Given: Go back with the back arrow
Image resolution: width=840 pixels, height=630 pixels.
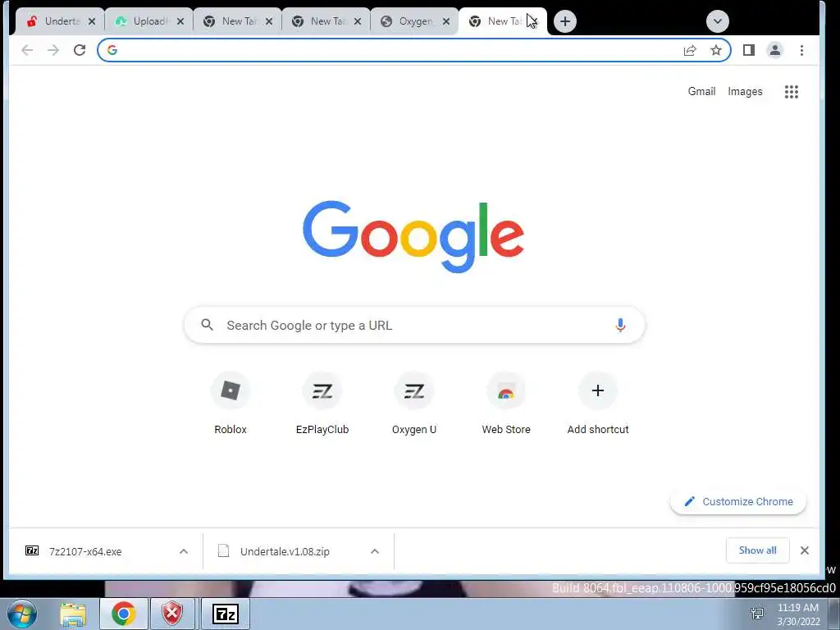Looking at the screenshot, I should 27,50.
